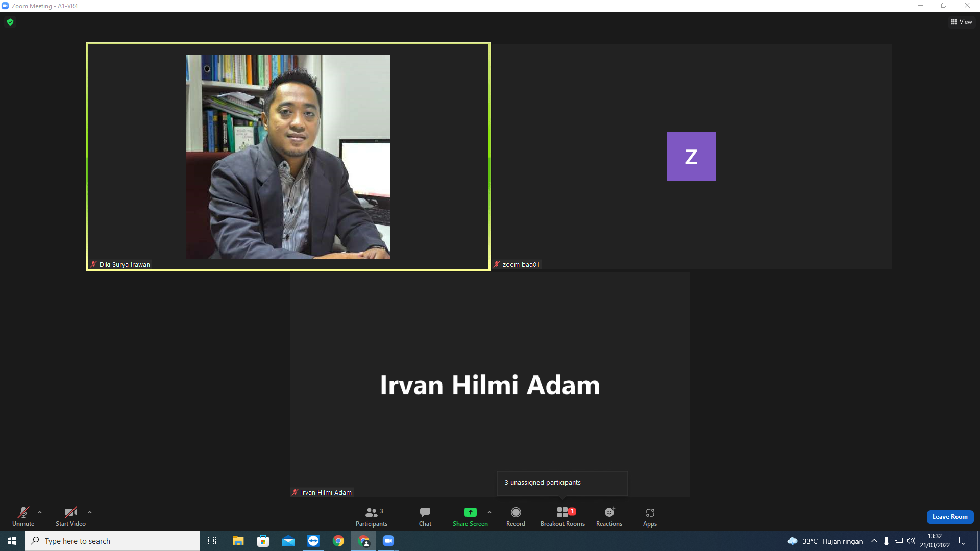Restore down the Zoom Meeting window
The image size is (980, 551).
click(944, 6)
